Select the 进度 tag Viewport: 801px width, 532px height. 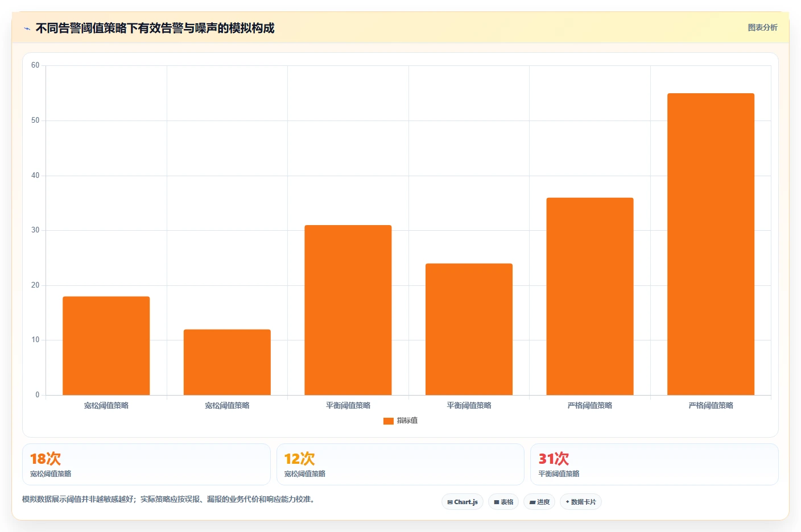(x=540, y=502)
